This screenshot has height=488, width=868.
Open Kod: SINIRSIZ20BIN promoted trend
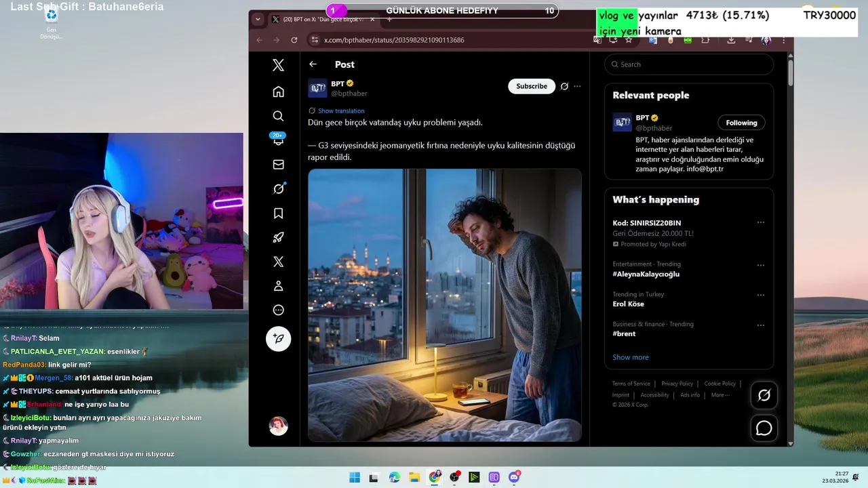click(647, 223)
